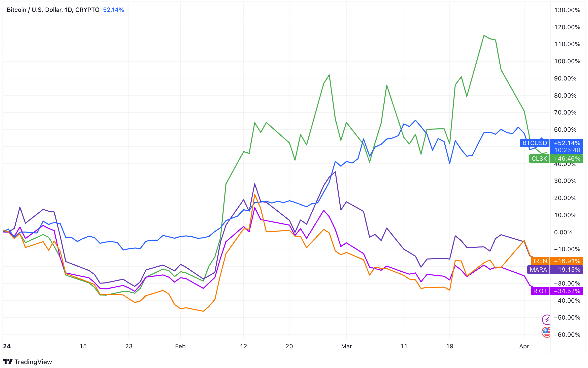Click the TradingView logo icon

(x=8, y=362)
